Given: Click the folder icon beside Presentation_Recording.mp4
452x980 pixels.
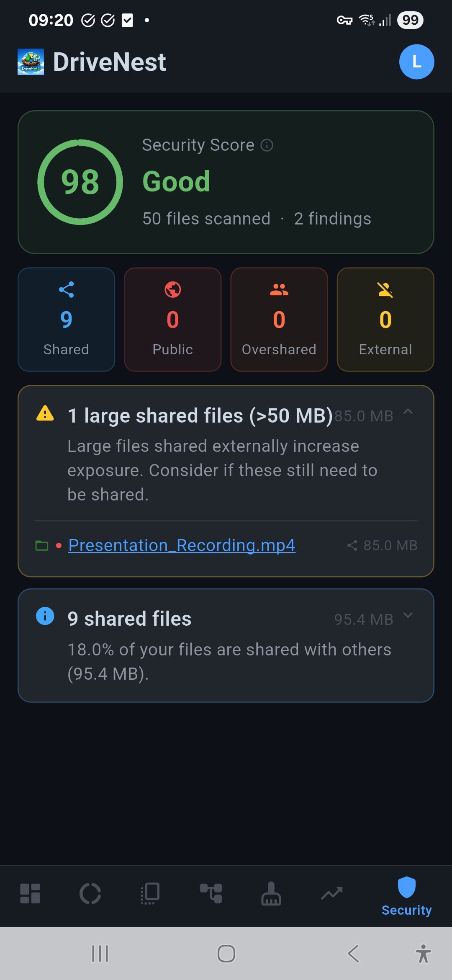Looking at the screenshot, I should [x=42, y=546].
